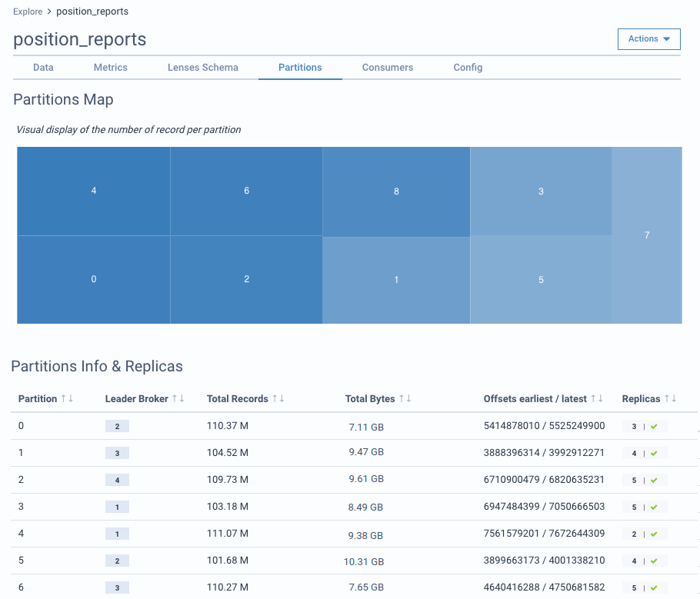Sort by Offsets earliest / latest arrows
This screenshot has width=700, height=599.
pyautogui.click(x=597, y=398)
